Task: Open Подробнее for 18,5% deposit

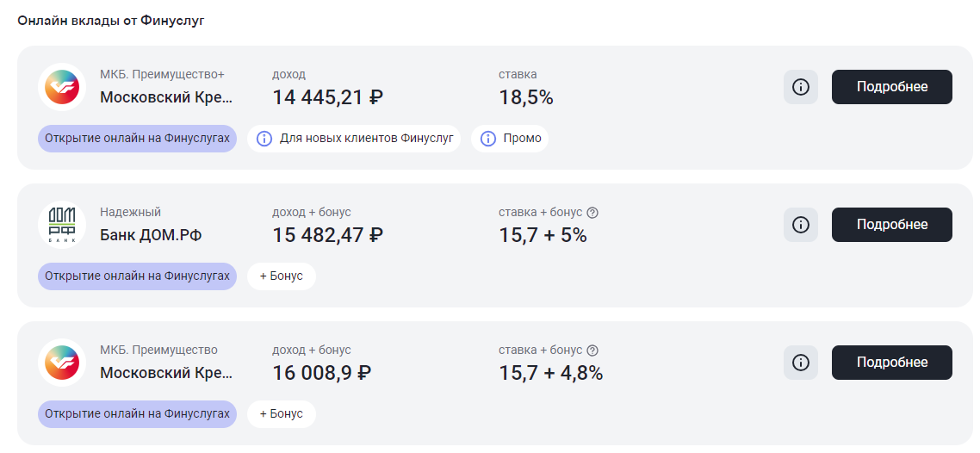Action: [892, 87]
